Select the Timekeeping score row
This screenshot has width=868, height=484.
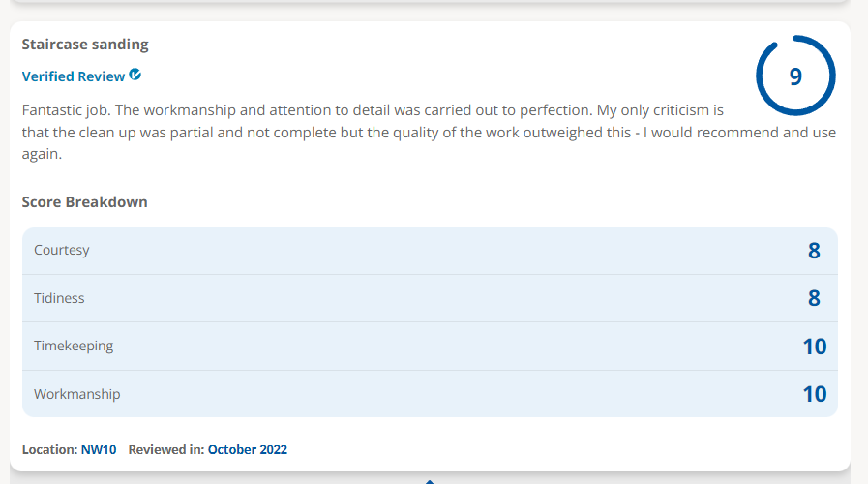[430, 347]
